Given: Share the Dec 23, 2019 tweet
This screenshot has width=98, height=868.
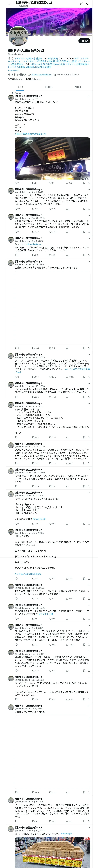Looking at the screenshot, I should (89, 231).
